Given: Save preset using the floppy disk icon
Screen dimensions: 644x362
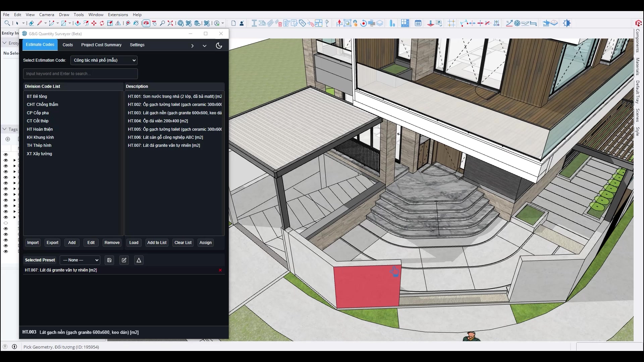Looking at the screenshot, I should [x=109, y=260].
